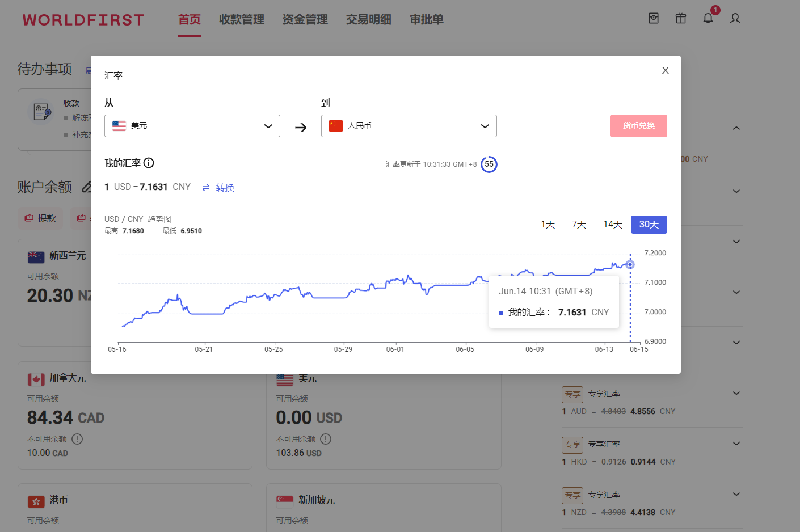This screenshot has width=800, height=532.
Task: Open the 交易明细 tab
Action: coord(369,20)
